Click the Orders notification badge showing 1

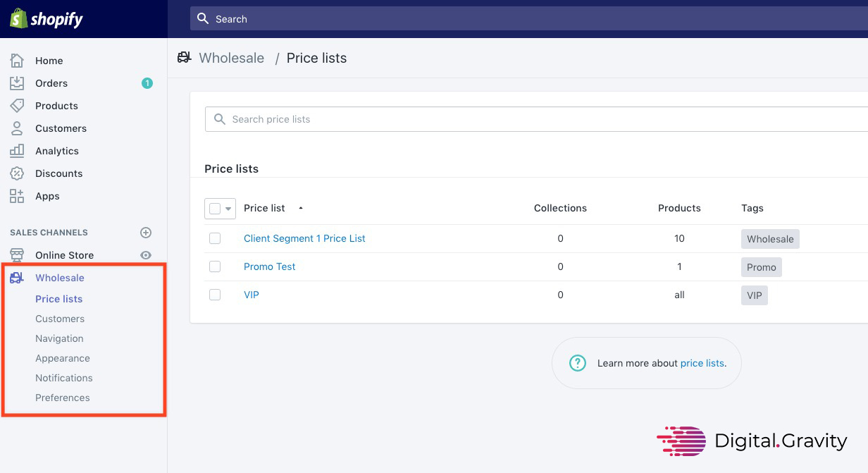pos(147,83)
